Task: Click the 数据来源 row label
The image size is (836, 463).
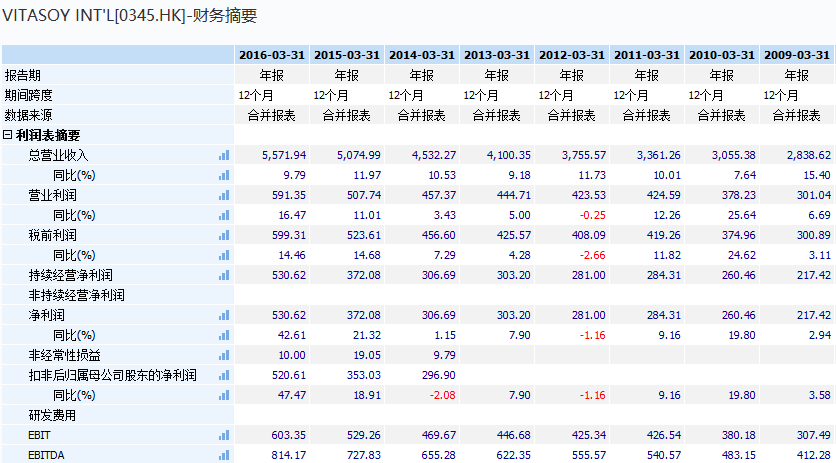Action: (29, 115)
